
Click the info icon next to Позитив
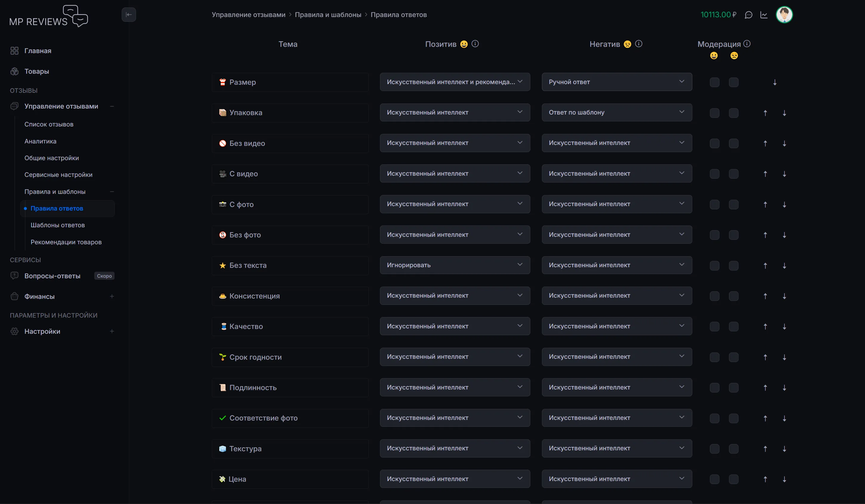[475, 44]
